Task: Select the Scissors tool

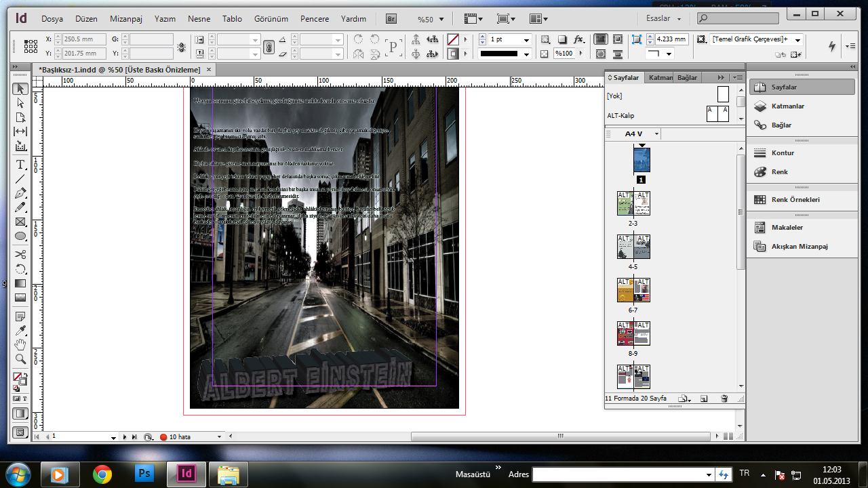Action: pyautogui.click(x=20, y=255)
